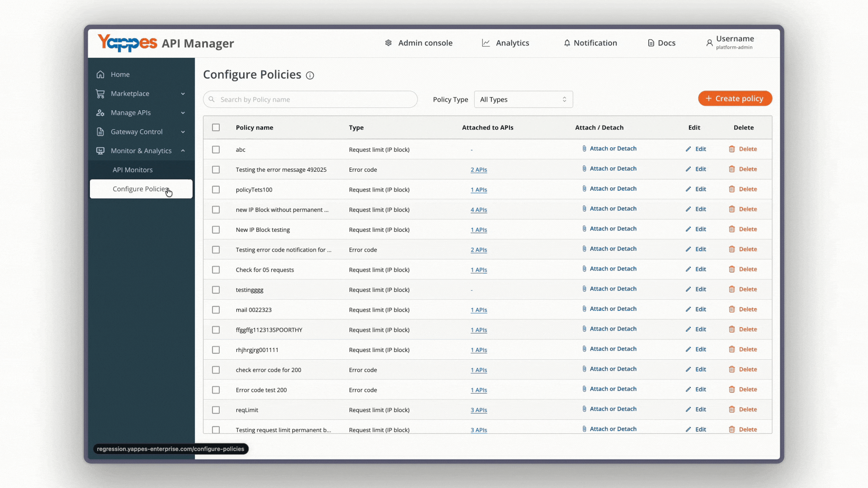The height and width of the screenshot is (488, 868).
Task: Click the Notification bell icon
Action: [567, 43]
